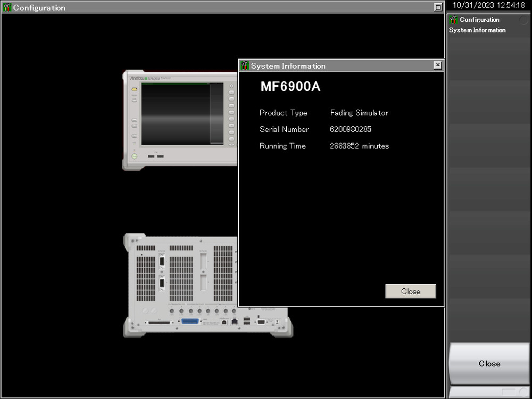532x399 pixels.
Task: Click the System Information title bar icon
Action: [x=244, y=65]
